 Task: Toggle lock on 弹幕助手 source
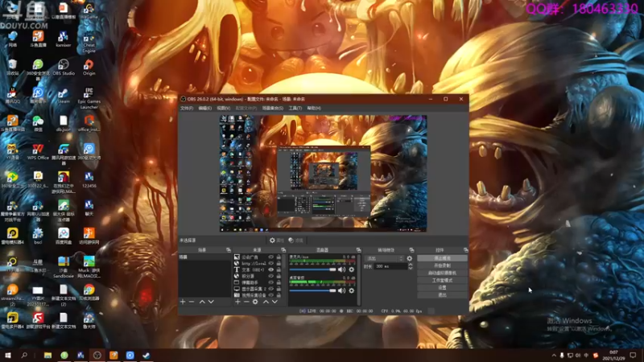[x=279, y=282]
